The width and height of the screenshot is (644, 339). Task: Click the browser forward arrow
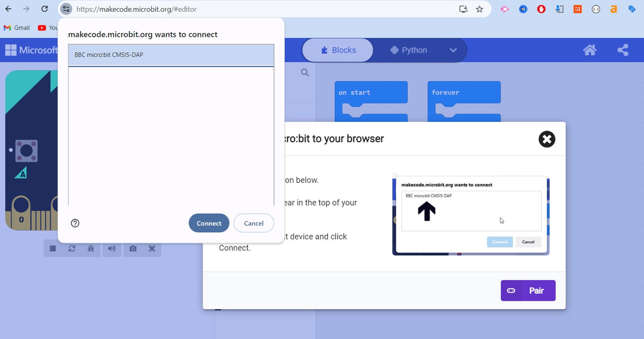pyautogui.click(x=26, y=9)
